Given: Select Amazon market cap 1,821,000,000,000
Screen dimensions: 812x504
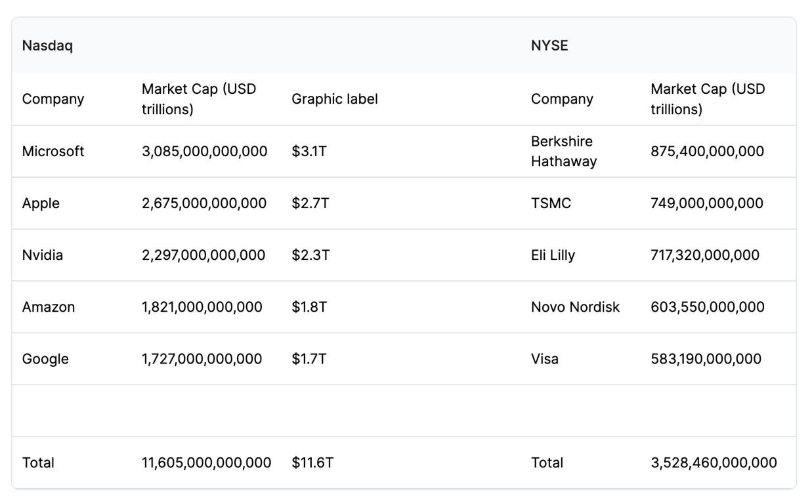Looking at the screenshot, I should 202,307.
